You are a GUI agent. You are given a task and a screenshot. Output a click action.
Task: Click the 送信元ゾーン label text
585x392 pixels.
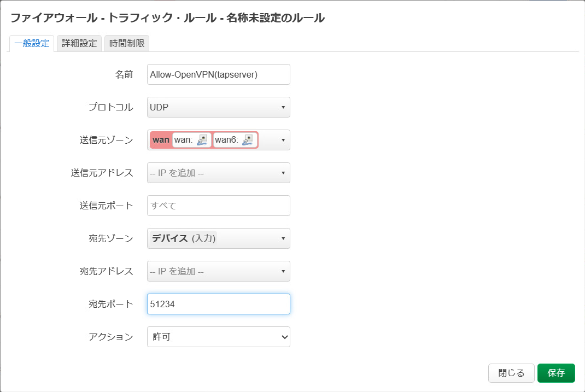[106, 140]
